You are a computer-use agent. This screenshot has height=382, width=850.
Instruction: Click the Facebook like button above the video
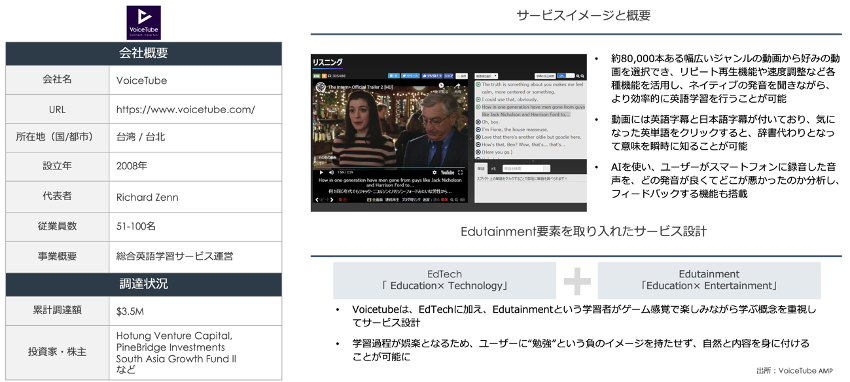point(432,76)
